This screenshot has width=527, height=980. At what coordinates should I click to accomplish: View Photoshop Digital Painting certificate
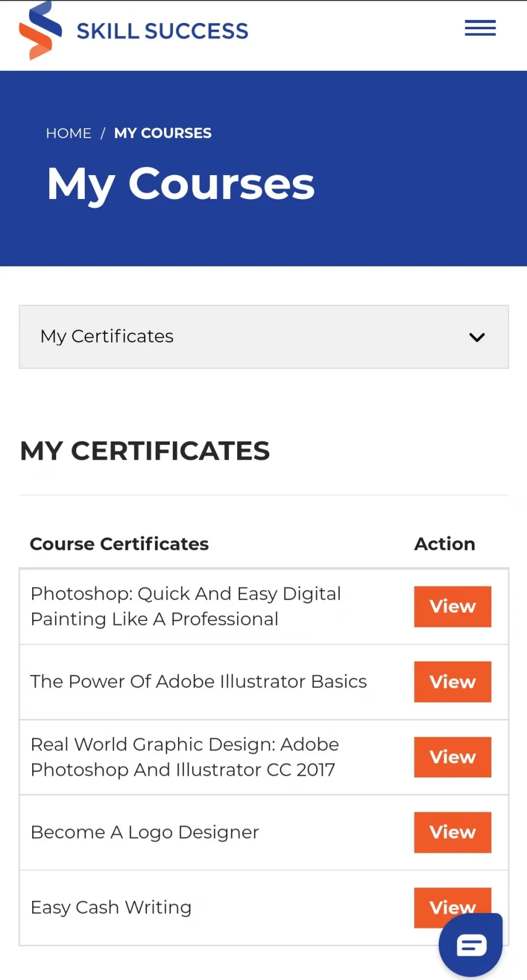tap(452, 606)
